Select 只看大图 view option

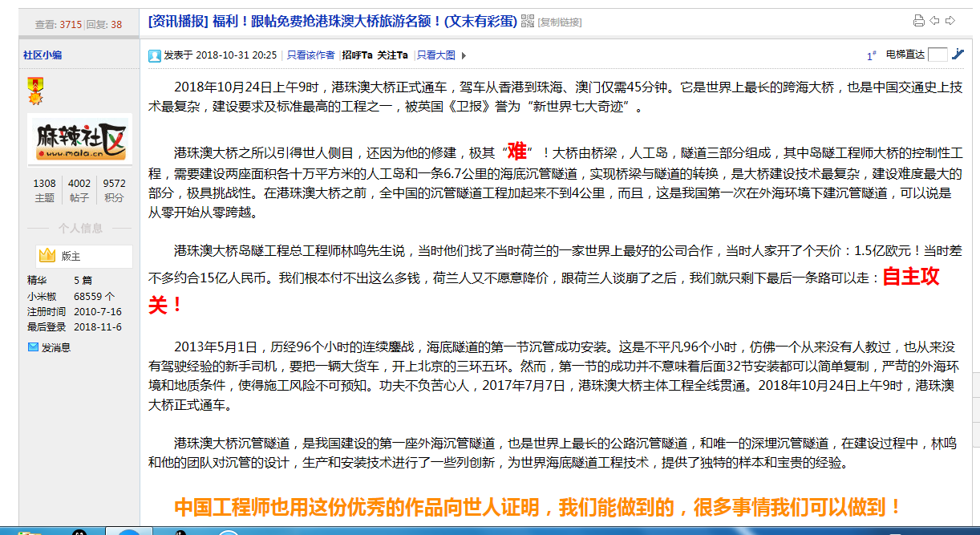(x=435, y=55)
